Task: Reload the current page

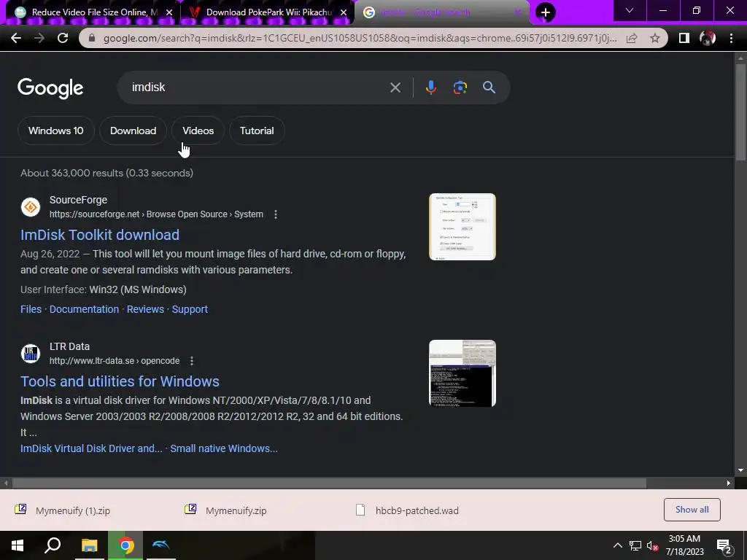Action: click(63, 38)
